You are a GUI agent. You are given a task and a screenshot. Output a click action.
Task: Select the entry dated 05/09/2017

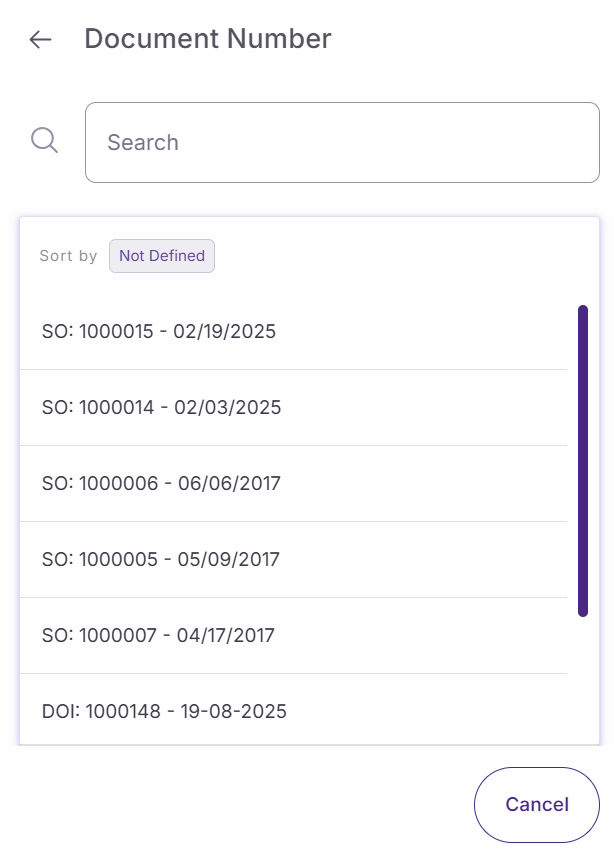click(230, 559)
